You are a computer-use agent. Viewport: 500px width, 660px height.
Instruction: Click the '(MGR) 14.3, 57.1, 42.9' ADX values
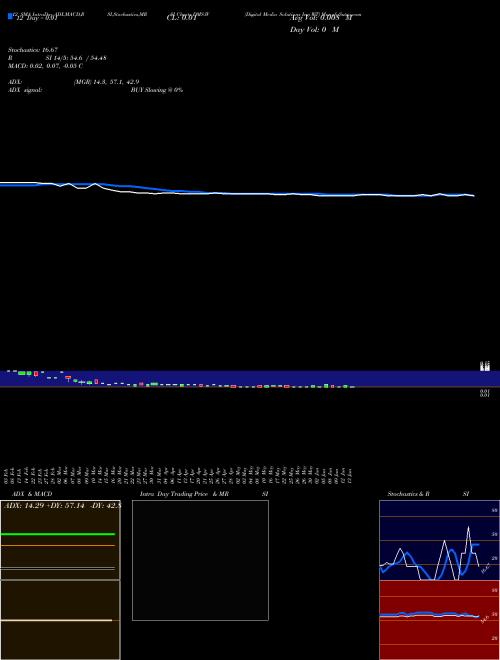[x=106, y=82]
